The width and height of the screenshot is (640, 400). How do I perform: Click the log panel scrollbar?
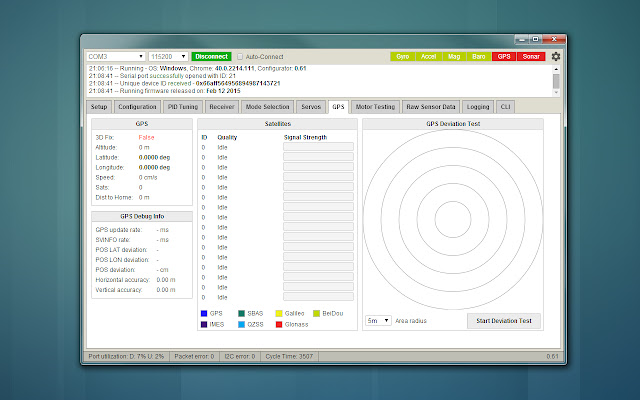click(555, 79)
